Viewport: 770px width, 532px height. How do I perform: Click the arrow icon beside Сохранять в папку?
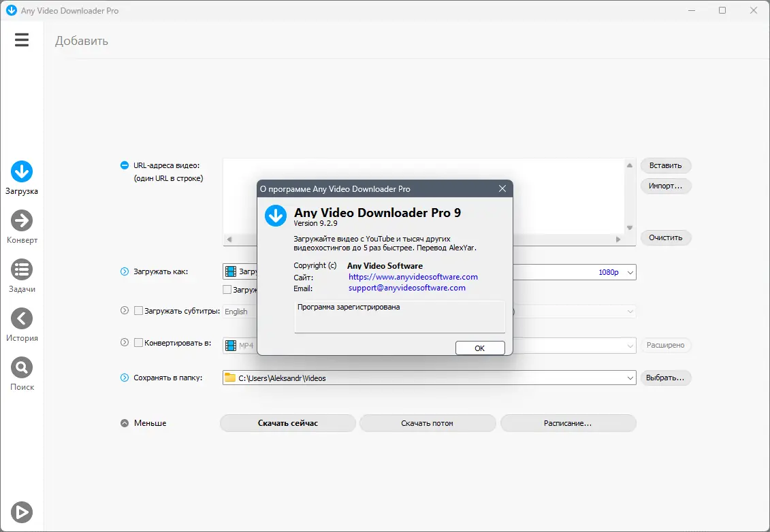click(x=125, y=378)
